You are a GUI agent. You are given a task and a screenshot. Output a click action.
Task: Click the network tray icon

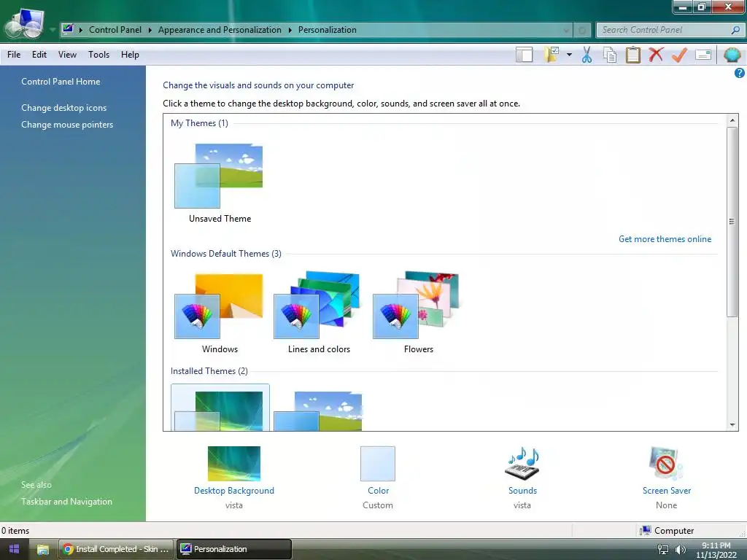pyautogui.click(x=662, y=550)
